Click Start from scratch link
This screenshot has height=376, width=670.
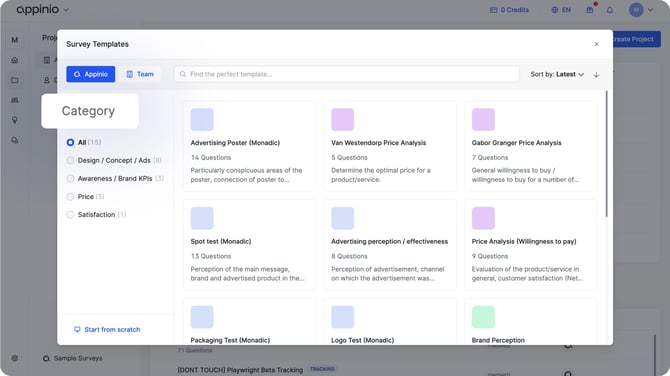pyautogui.click(x=107, y=329)
